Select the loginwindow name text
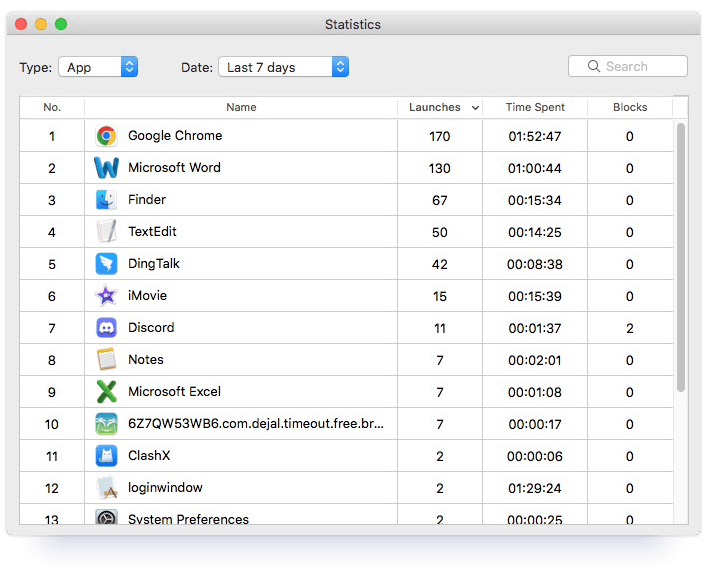This screenshot has width=708, height=581. [165, 488]
